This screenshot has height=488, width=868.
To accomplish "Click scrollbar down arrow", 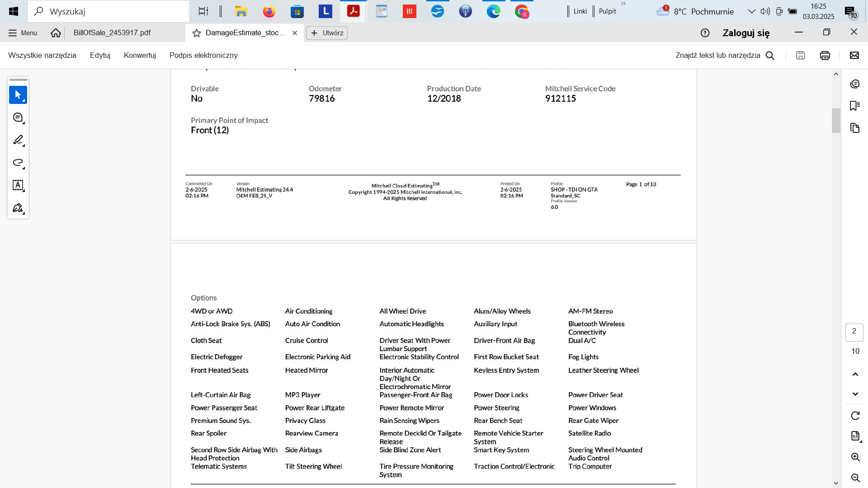I will coord(836,483).
